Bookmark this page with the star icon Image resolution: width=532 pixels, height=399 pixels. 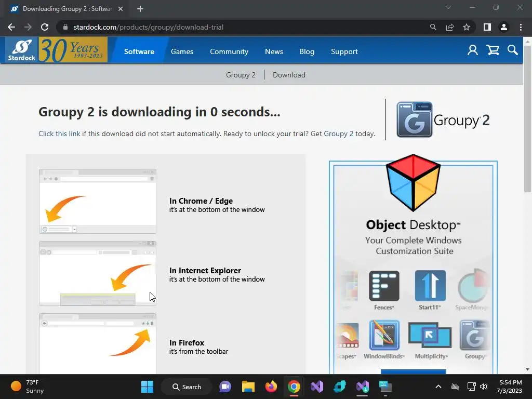pos(467,27)
